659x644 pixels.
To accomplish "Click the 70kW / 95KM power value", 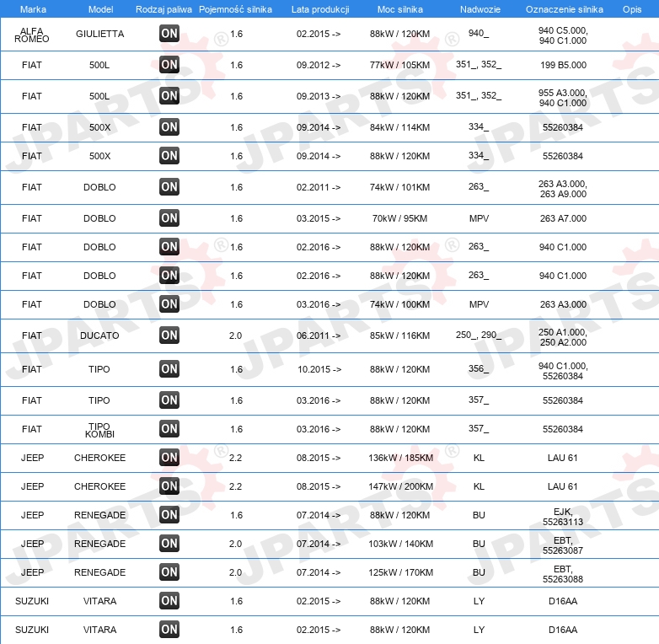I will point(399,218).
